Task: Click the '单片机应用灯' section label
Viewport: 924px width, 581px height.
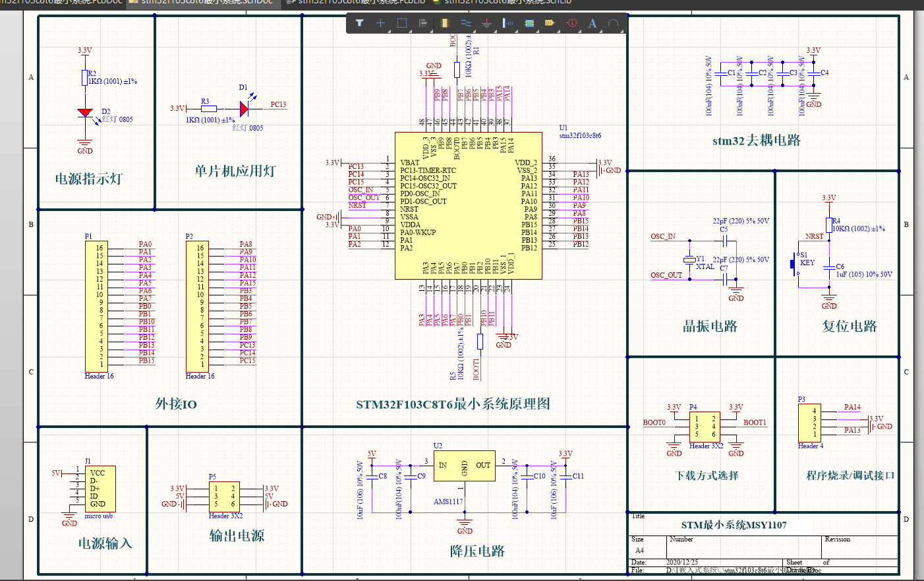Action: tap(235, 171)
